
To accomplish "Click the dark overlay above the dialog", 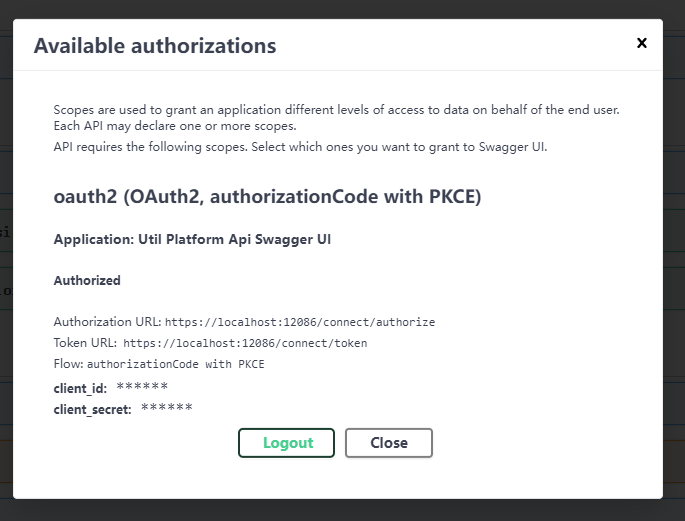I will pos(342,9).
